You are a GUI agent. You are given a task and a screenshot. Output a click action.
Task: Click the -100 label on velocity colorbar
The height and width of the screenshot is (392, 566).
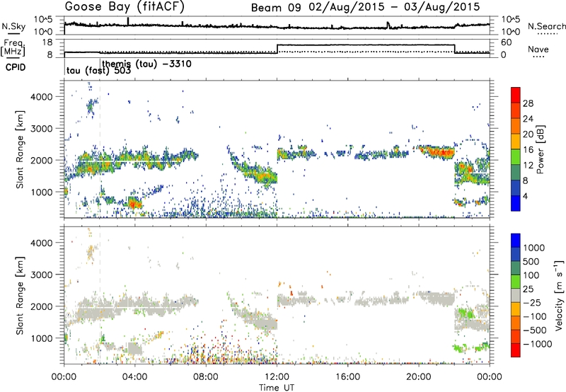coord(534,316)
